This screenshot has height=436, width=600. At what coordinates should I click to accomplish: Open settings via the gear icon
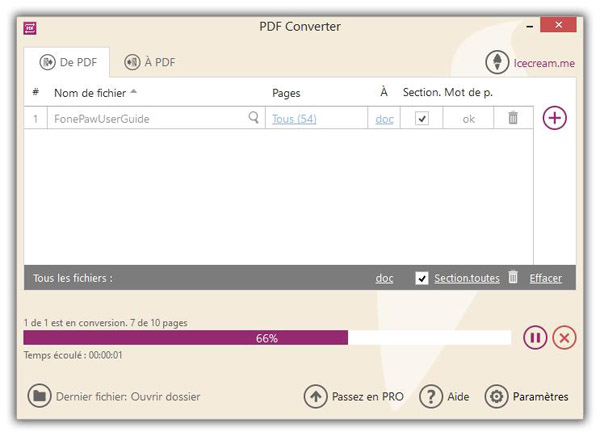coord(496,397)
